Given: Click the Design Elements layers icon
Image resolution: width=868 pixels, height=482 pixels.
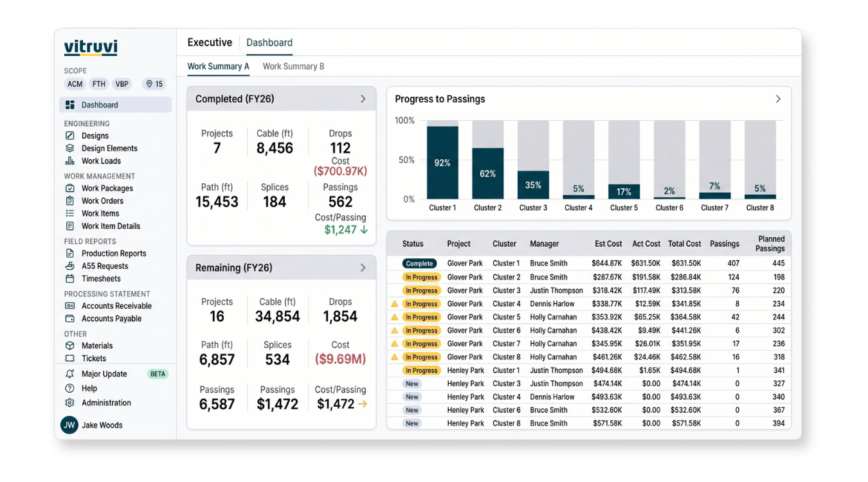Looking at the screenshot, I should pyautogui.click(x=70, y=148).
